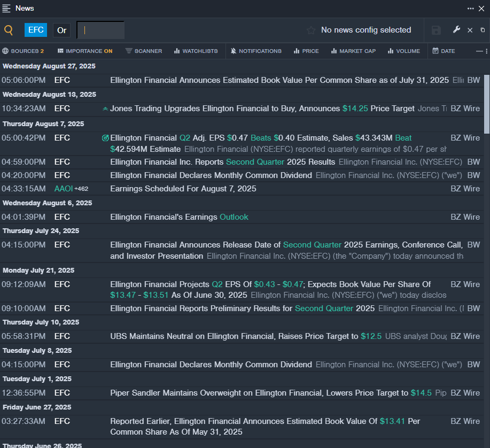490x448 pixels.
Task: Click the 12:36:55PM timestamp
Action: [24, 393]
